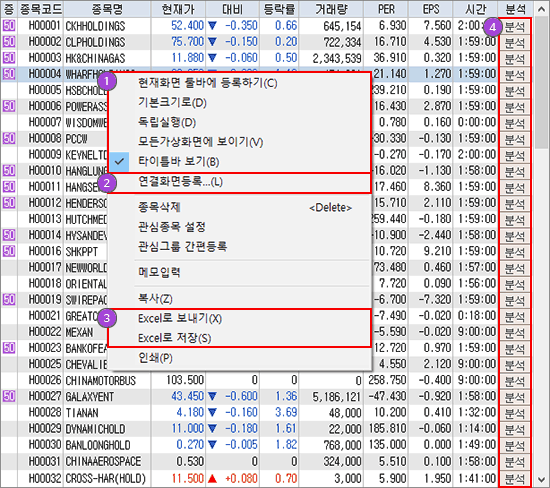Click the 50 badge next to H00001

click(x=9, y=26)
